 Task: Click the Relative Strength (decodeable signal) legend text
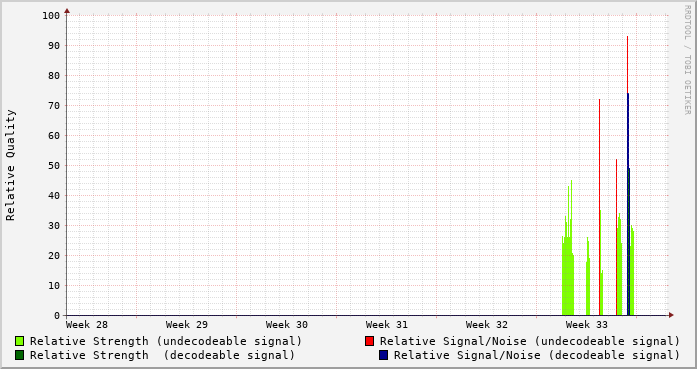tap(162, 355)
